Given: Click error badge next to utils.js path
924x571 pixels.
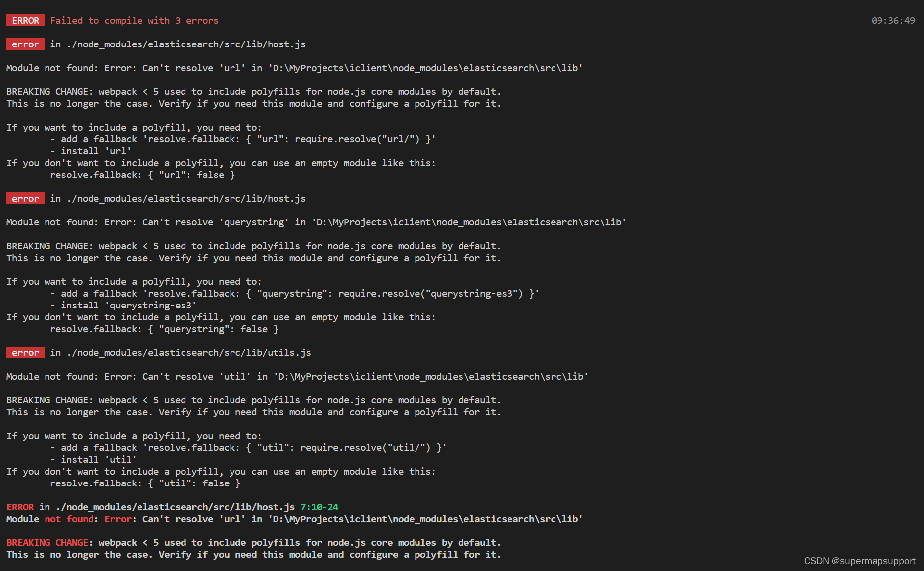Looking at the screenshot, I should click(25, 352).
